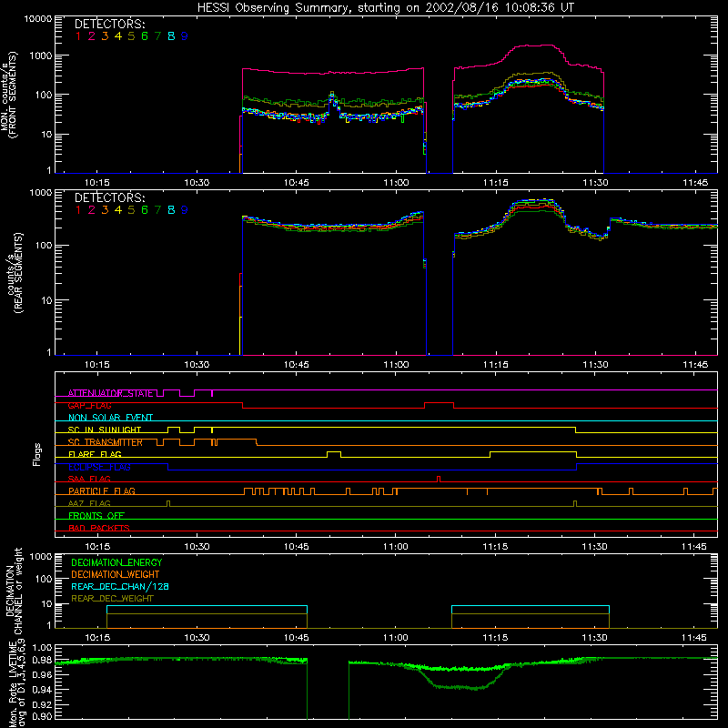Select the DETECTORS: legend heading in front segments plot
Screen dimensions: 728x728
109,24
